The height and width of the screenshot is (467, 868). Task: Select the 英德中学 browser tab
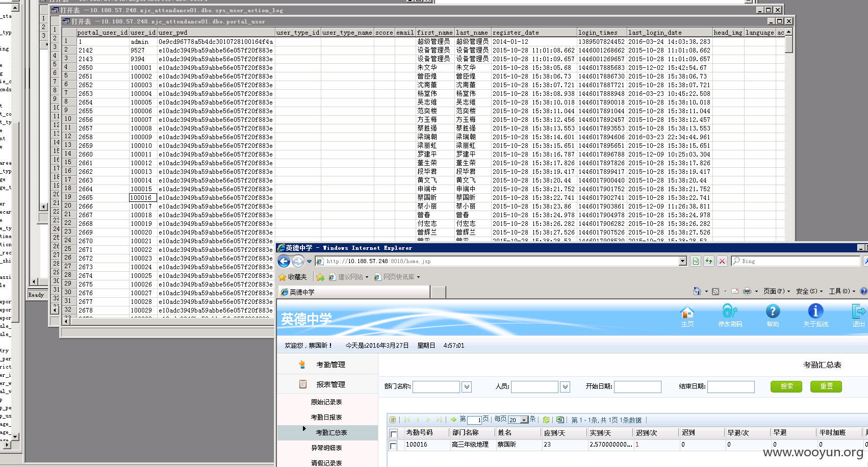(x=354, y=292)
